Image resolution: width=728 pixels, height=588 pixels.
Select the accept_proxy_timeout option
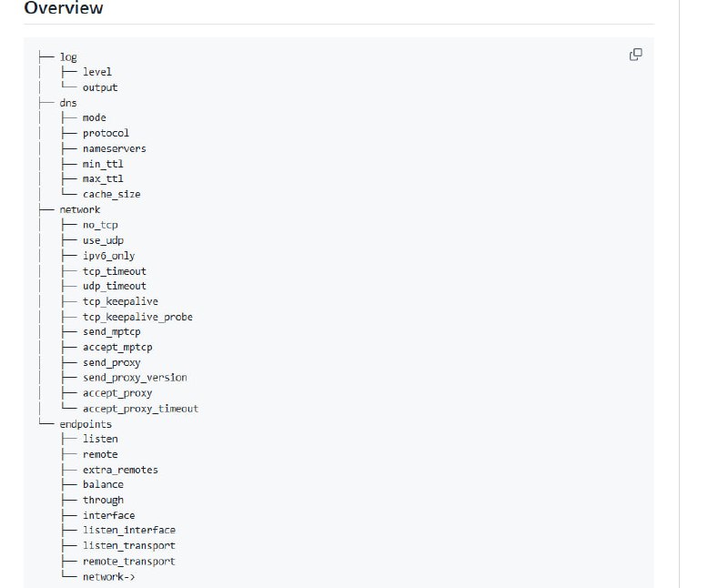[139, 408]
